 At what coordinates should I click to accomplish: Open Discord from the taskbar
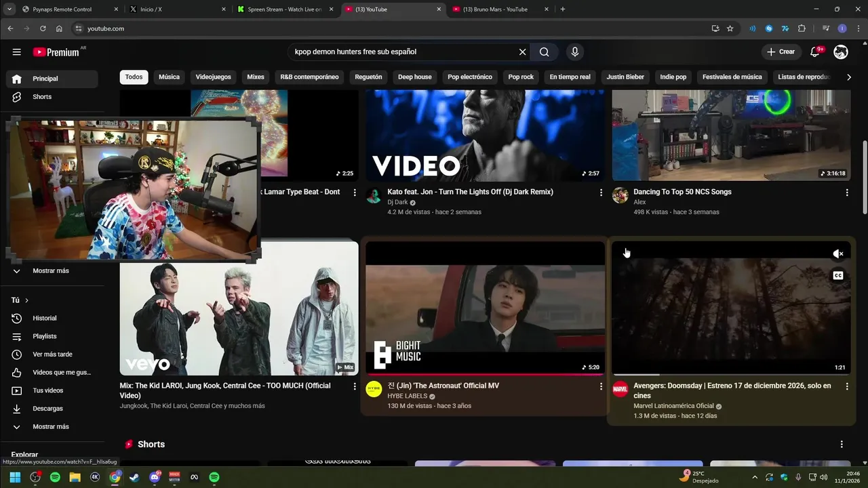coord(155,477)
